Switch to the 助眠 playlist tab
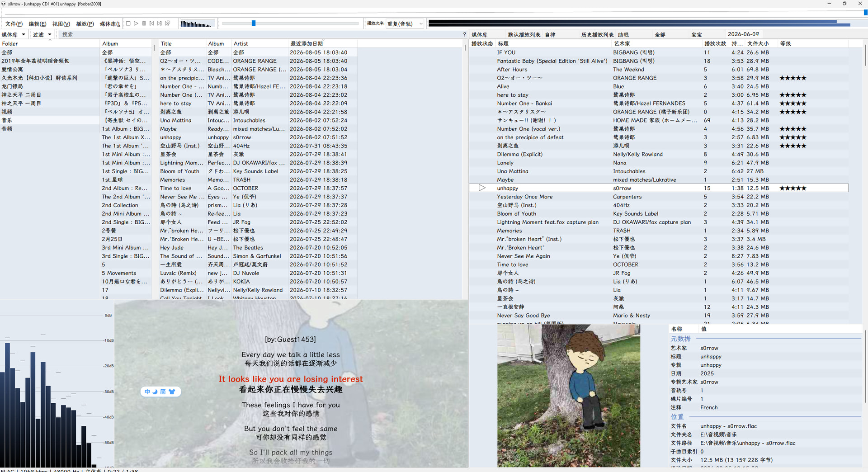This screenshot has width=868, height=472. 623,34
